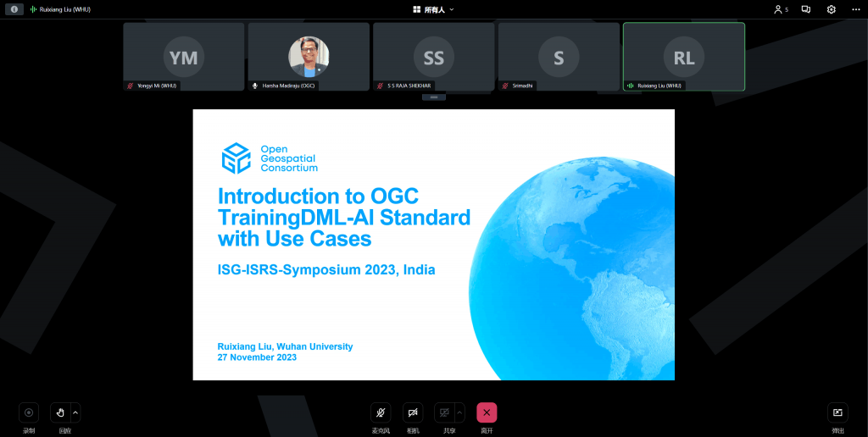Select Ruixiang Liu's highlighted video tile
Viewport: 868px width, 437px height.
point(684,57)
